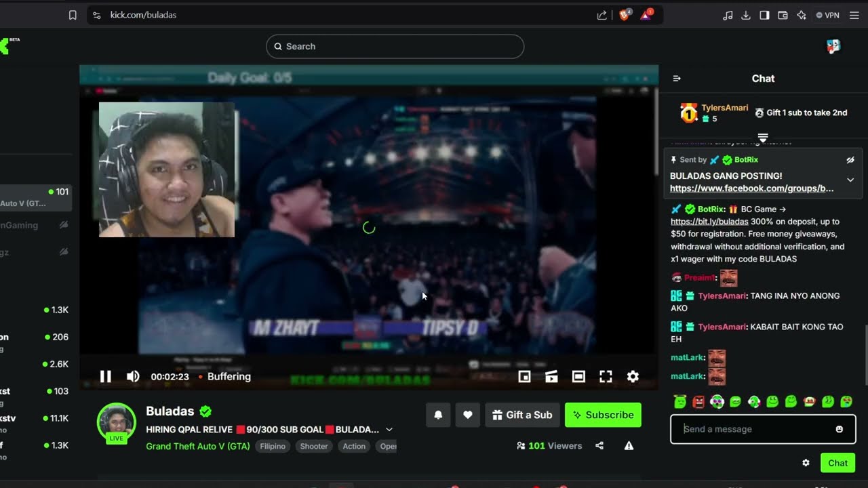868x488 pixels.
Task: Select the Filipino tag
Action: click(273, 446)
